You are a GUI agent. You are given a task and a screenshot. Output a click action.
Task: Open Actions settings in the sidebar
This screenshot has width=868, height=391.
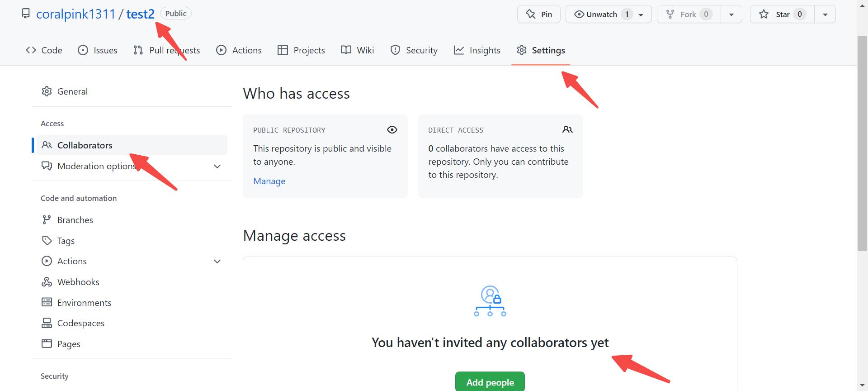point(132,261)
